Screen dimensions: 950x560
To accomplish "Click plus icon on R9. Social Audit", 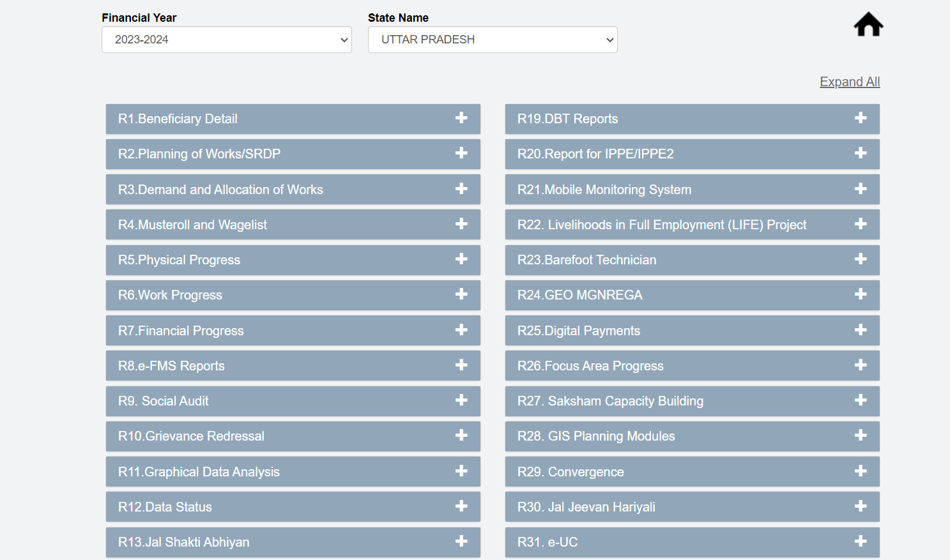I will pyautogui.click(x=461, y=400).
